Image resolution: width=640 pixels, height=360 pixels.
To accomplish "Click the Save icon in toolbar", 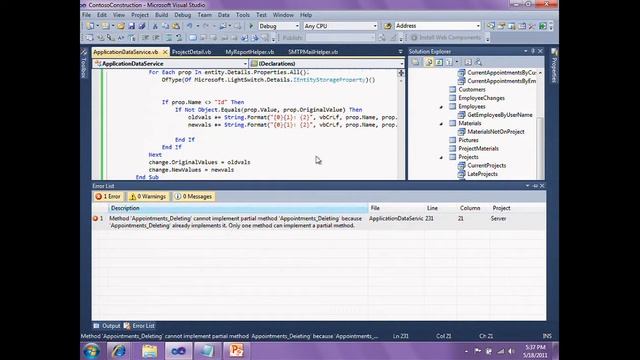I will pos(131,26).
